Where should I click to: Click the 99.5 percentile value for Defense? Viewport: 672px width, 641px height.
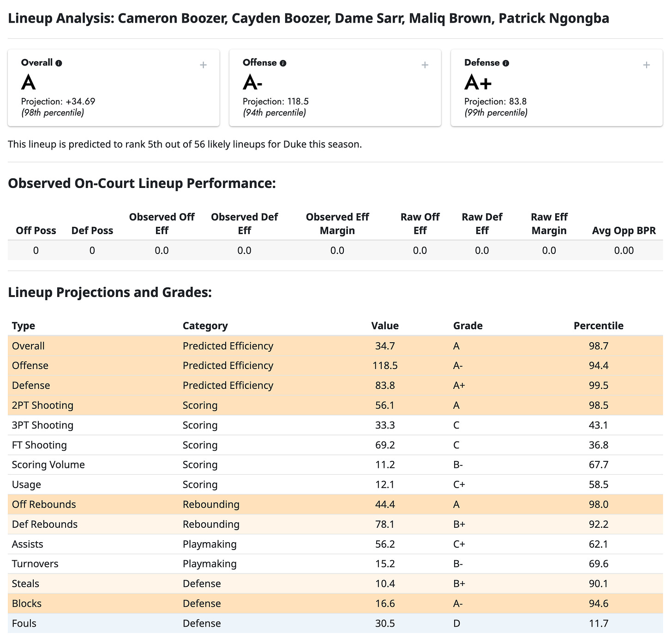point(598,385)
